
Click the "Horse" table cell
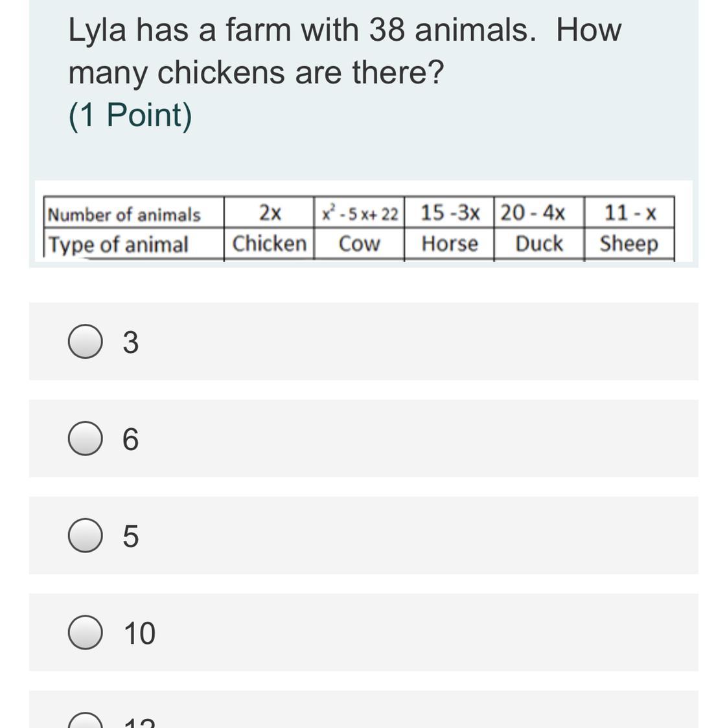click(450, 244)
